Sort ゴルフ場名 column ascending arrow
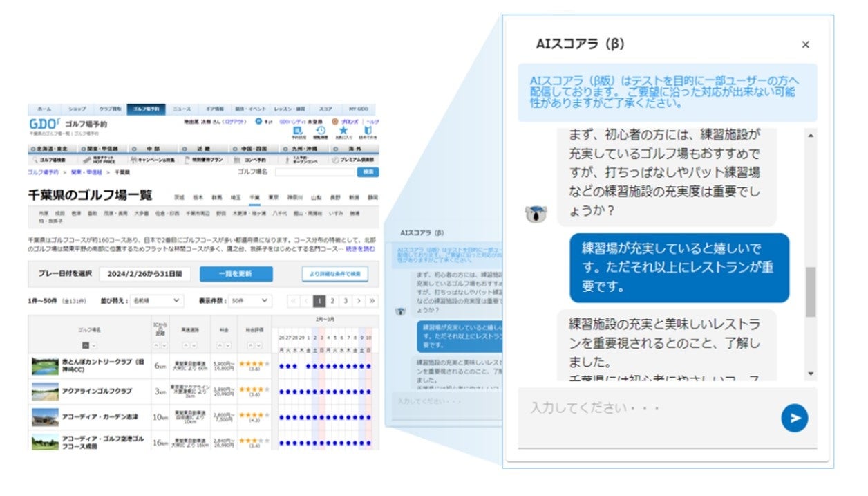This screenshot has width=868, height=496. pos(85,346)
